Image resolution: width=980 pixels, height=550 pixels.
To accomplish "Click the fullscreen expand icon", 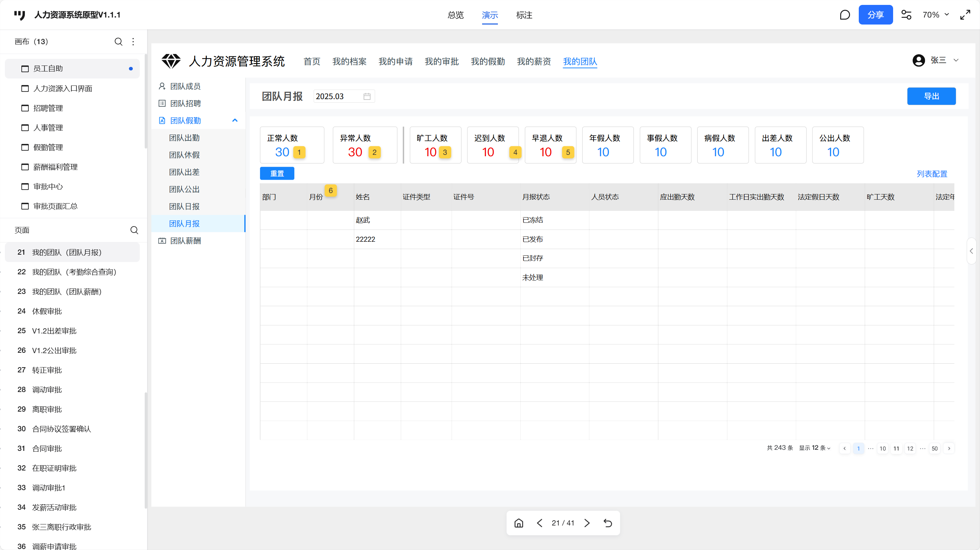I will click(x=965, y=15).
